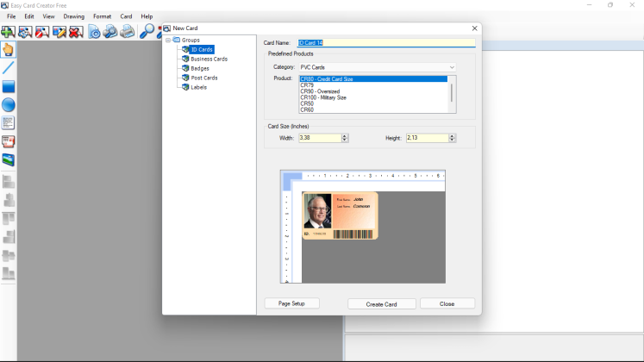The image size is (644, 362).
Task: Select the ellipse shape tool
Action: 9,104
